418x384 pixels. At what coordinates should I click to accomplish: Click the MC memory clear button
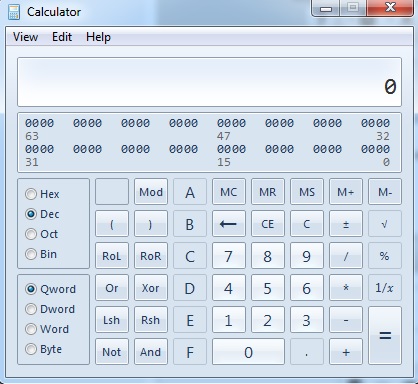[x=229, y=192]
